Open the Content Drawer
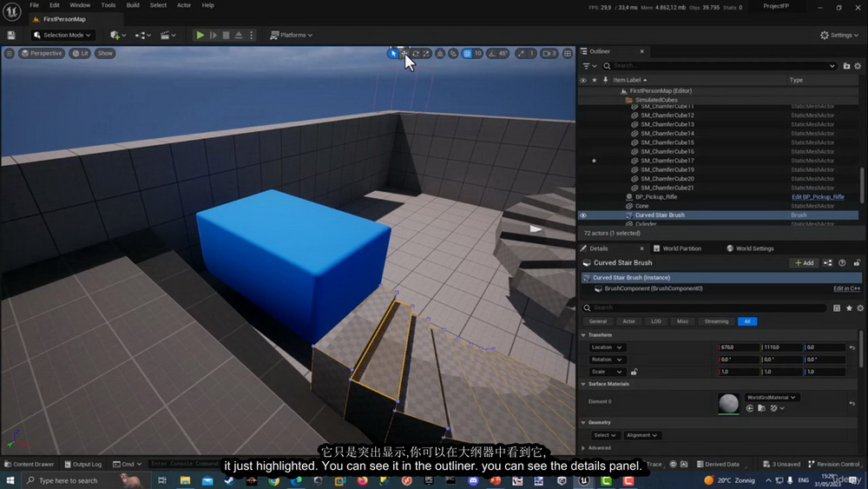The height and width of the screenshot is (489, 868). coord(29,464)
